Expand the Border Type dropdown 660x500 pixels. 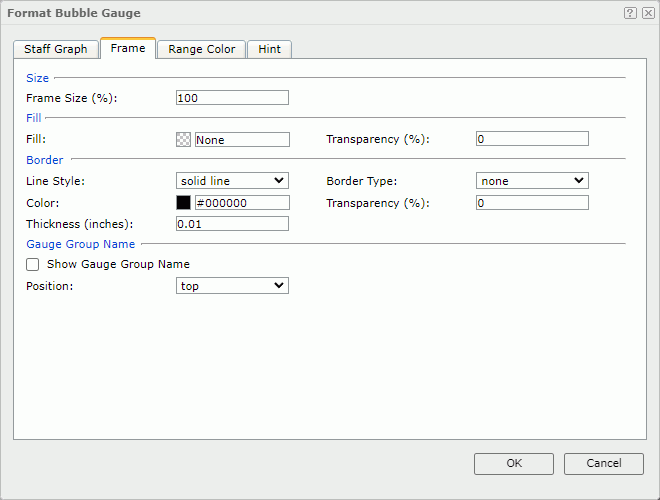click(532, 181)
